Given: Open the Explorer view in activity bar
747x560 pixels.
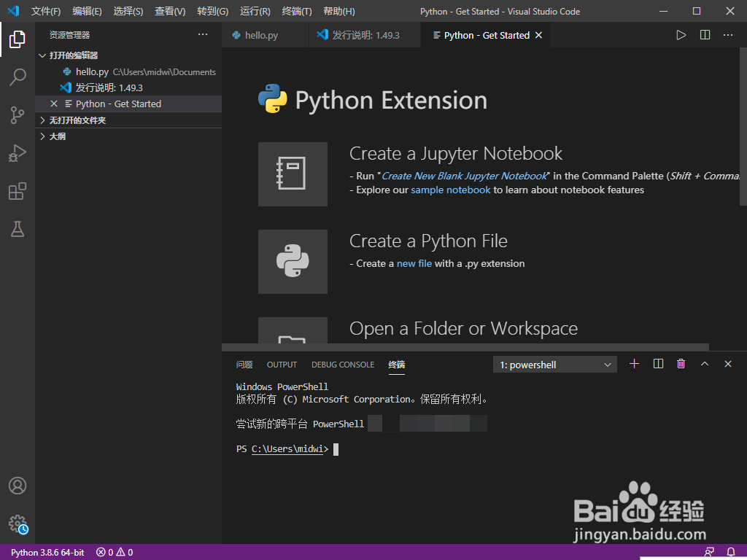Looking at the screenshot, I should point(18,39).
